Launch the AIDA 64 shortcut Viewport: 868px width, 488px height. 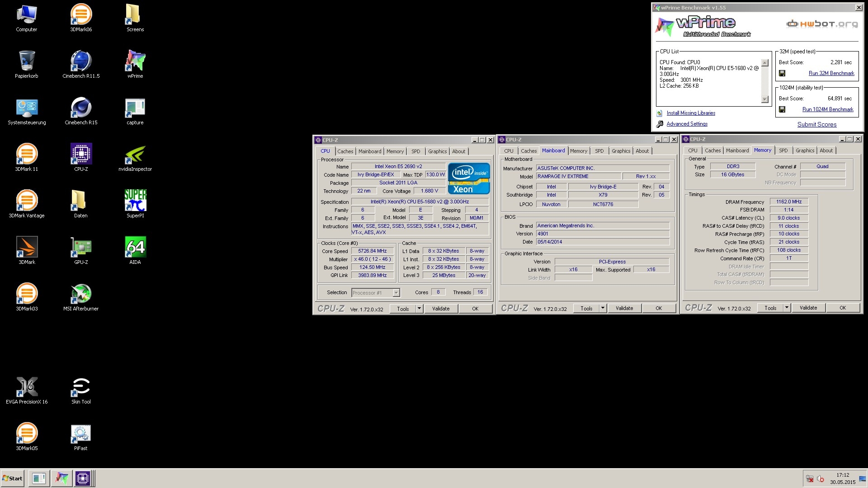point(135,248)
